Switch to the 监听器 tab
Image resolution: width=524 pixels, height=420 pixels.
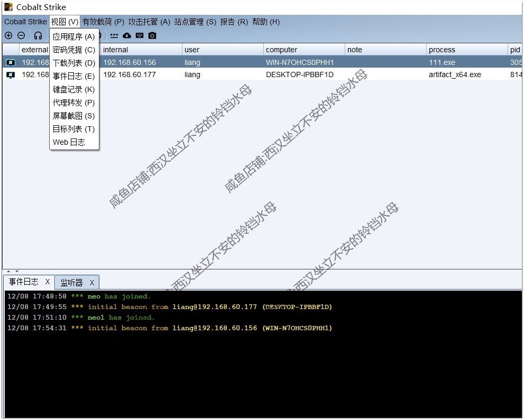71,283
